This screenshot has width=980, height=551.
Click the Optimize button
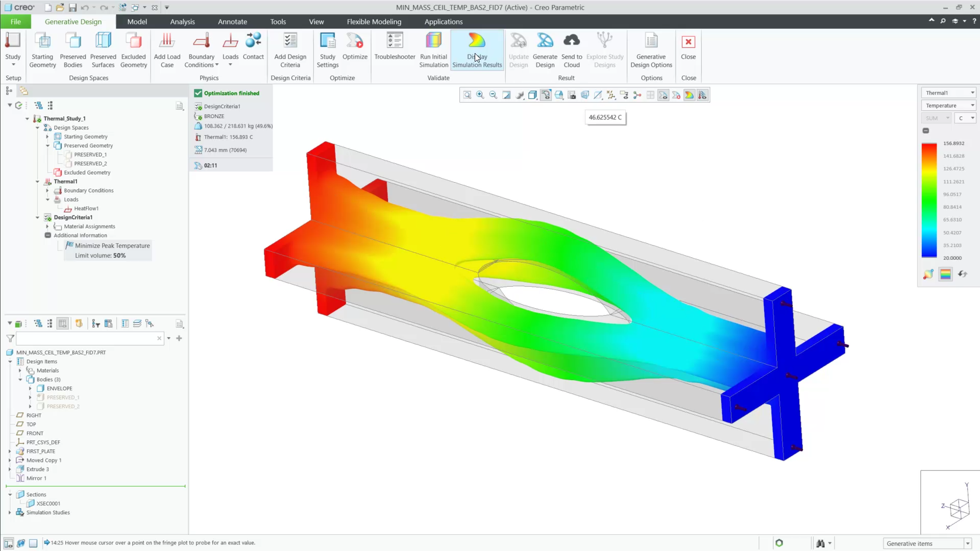click(x=355, y=48)
